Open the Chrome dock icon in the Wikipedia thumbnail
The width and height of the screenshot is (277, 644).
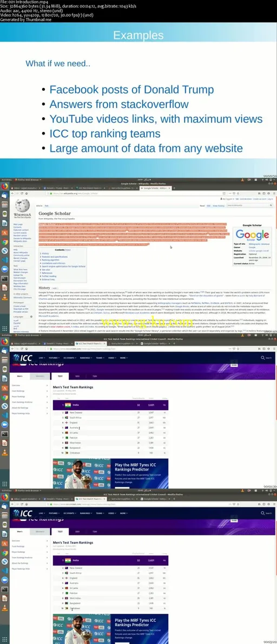coord(4,242)
